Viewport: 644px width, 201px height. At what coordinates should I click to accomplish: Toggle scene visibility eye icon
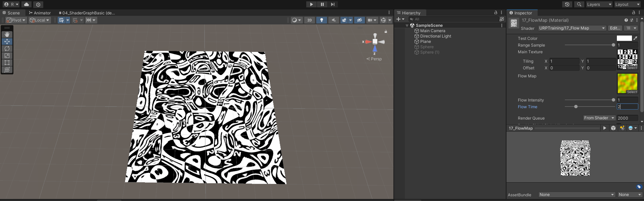pyautogui.click(x=360, y=20)
